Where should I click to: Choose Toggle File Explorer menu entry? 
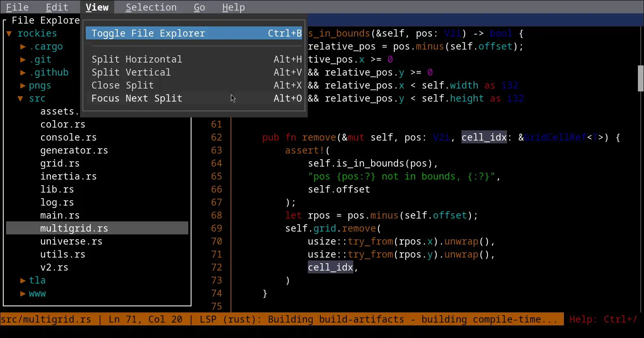[194, 33]
